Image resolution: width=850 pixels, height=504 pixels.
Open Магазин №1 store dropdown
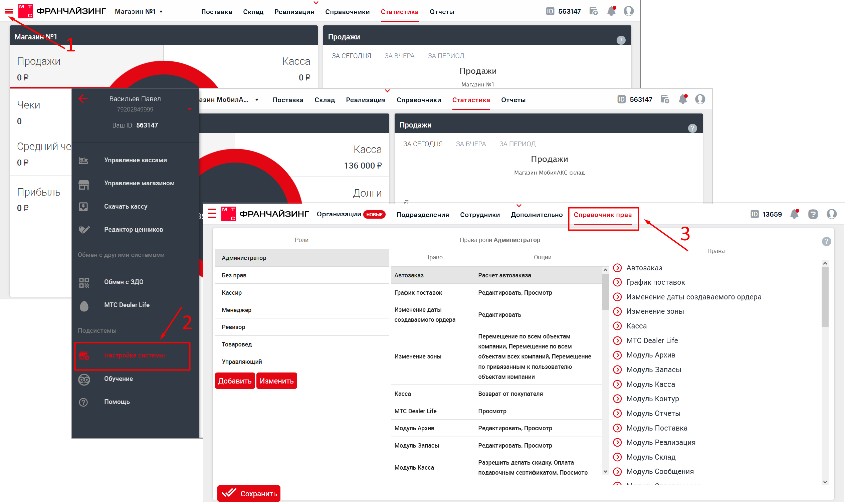[x=139, y=12]
